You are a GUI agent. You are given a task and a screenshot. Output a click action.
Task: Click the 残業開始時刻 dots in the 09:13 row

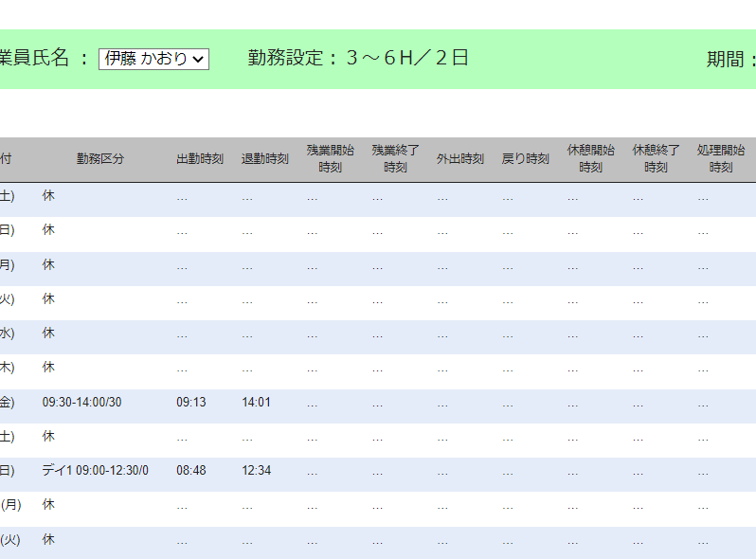coord(313,403)
